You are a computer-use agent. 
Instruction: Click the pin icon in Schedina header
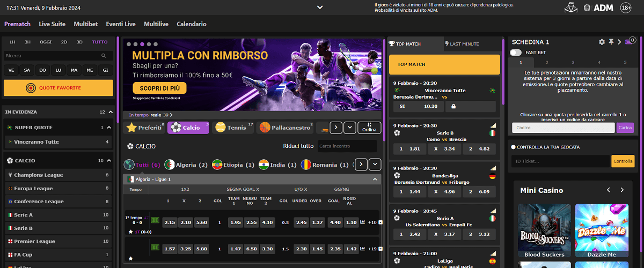[x=610, y=42]
